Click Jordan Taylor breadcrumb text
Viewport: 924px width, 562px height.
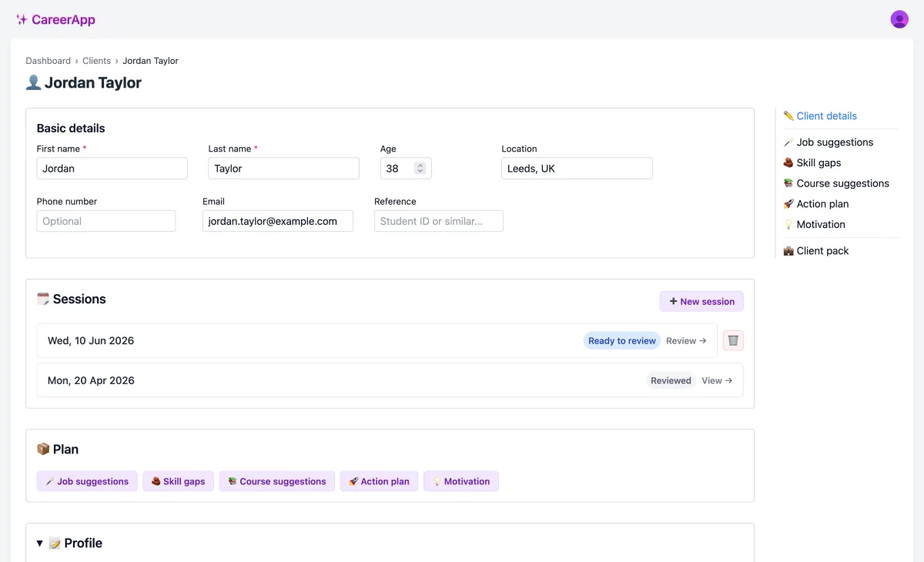click(151, 61)
